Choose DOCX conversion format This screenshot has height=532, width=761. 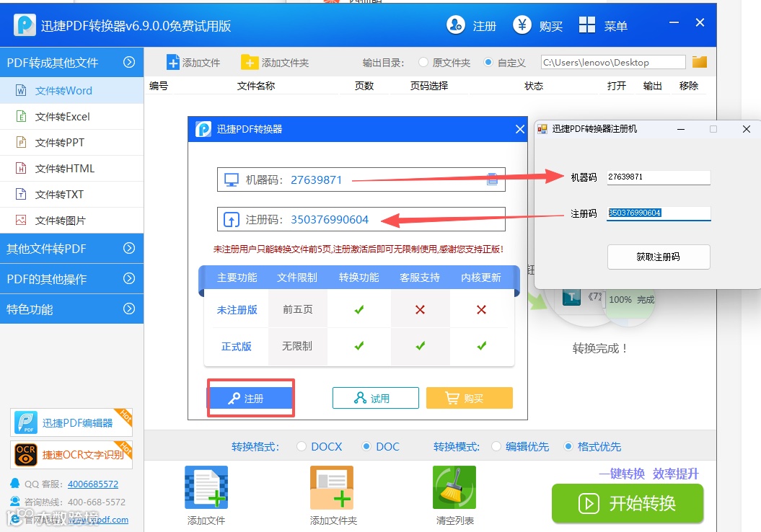[x=302, y=446]
